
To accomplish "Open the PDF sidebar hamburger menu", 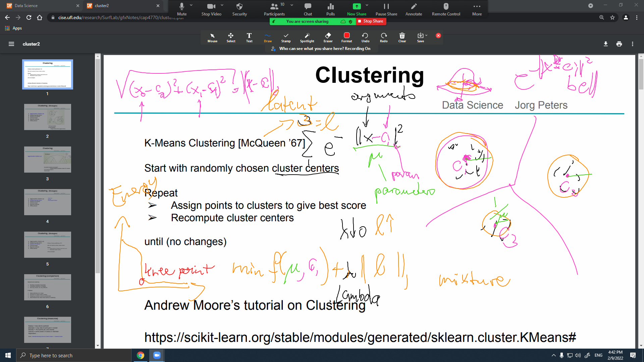I will coord(11,44).
